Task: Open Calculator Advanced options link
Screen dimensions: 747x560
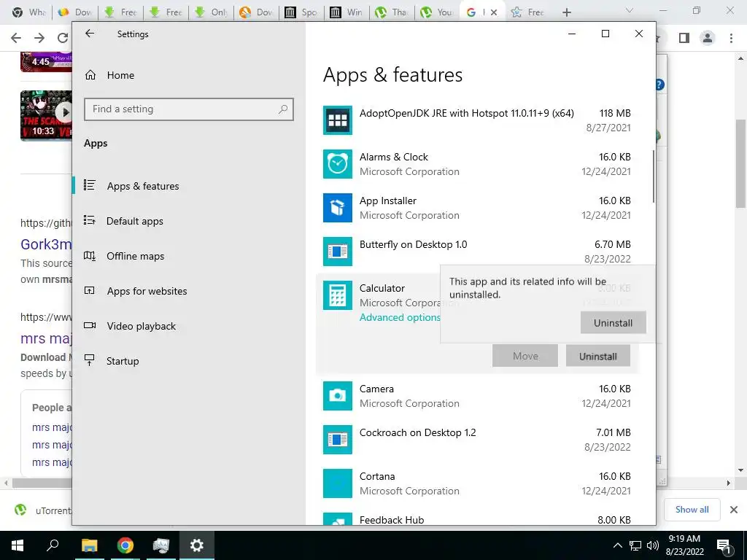Action: click(400, 318)
